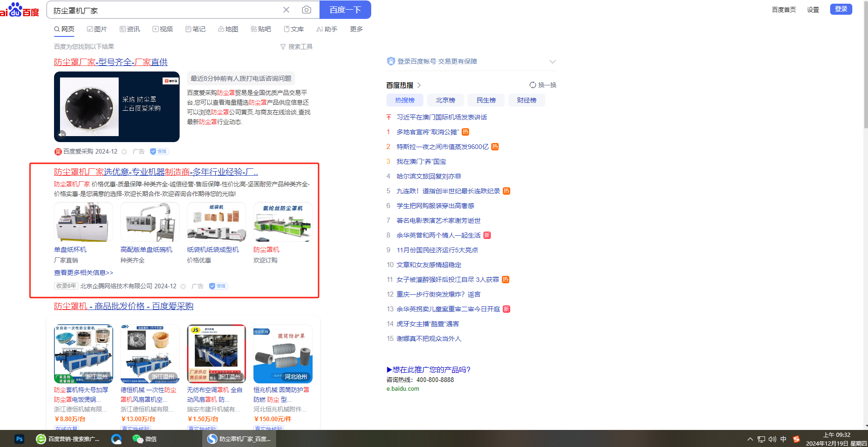Click the refresh 换一换 icon

[533, 85]
